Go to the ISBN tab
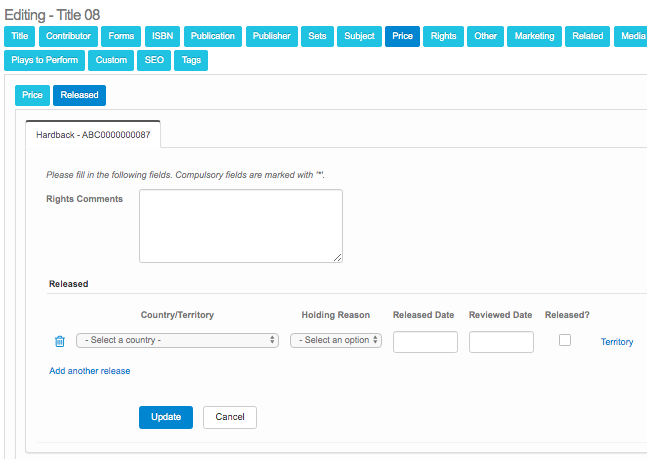The height and width of the screenshot is (459, 647). click(x=162, y=36)
